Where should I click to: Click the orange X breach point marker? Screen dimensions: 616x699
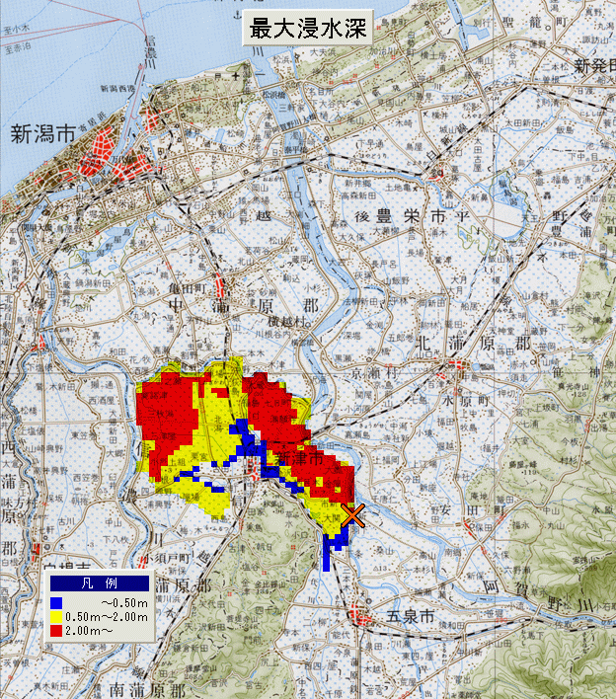(x=355, y=514)
